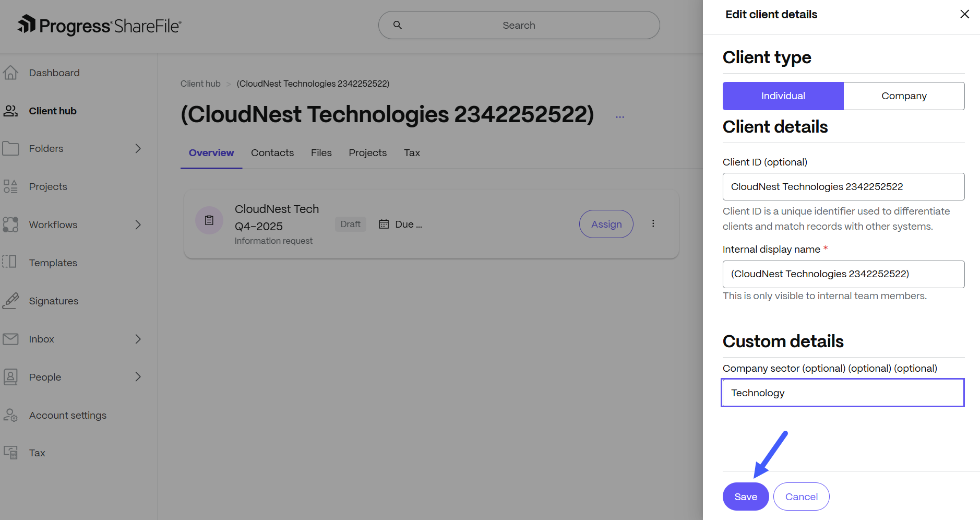Screen dimensions: 980x520
Task: Open the kebab menu on the CloudNest task
Action: 653,223
